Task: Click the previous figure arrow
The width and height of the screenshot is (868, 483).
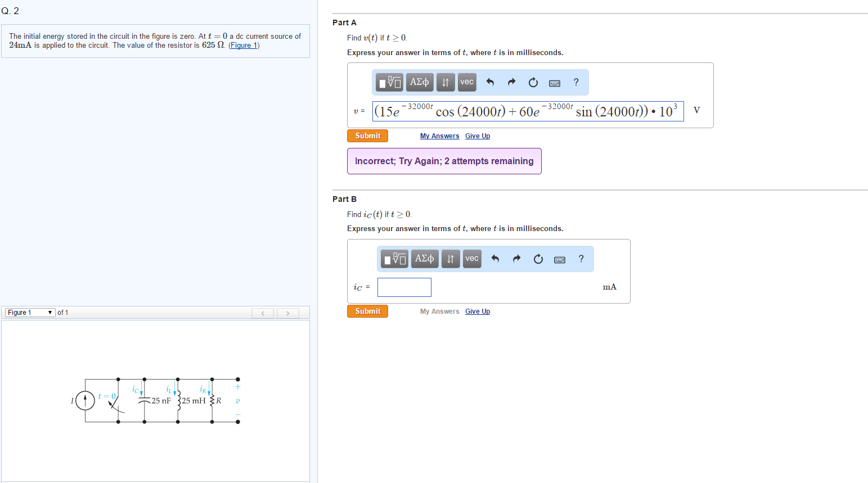Action: (263, 313)
